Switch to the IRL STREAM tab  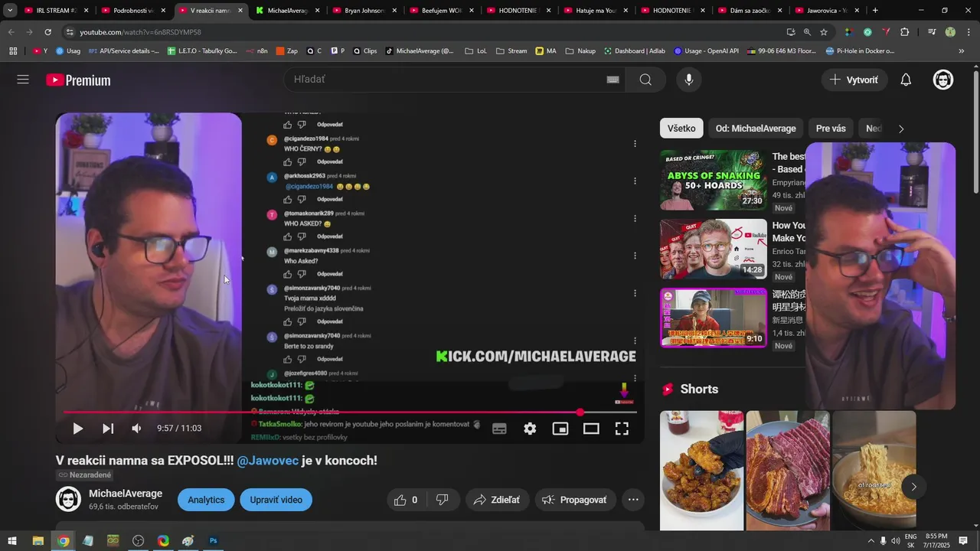coord(57,11)
